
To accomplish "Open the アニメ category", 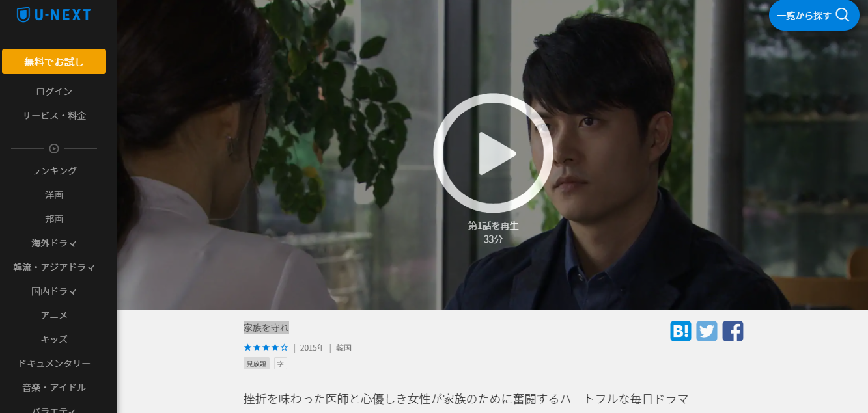I will pyautogui.click(x=54, y=315).
